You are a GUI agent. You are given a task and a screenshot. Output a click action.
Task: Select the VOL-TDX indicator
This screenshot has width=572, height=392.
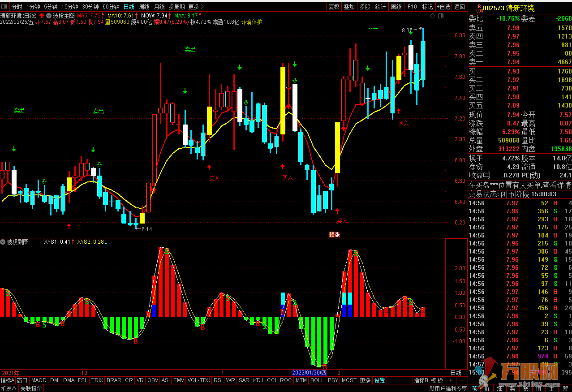[x=199, y=380]
